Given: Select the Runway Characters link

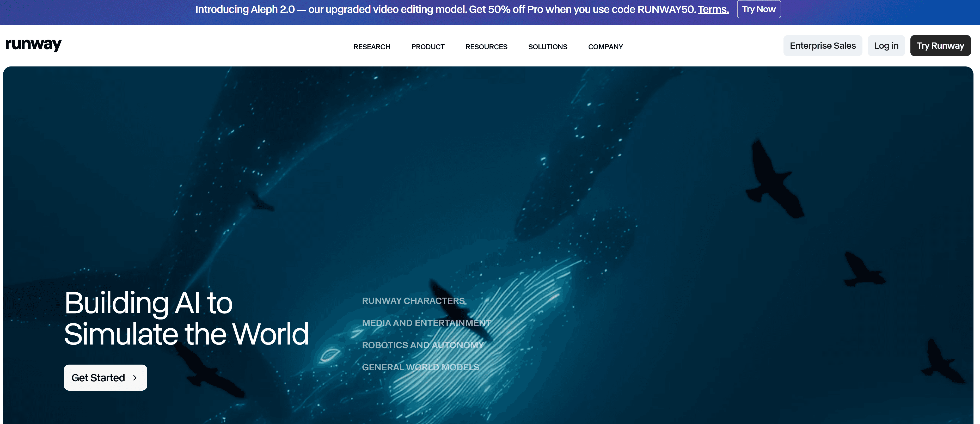Looking at the screenshot, I should click(413, 301).
